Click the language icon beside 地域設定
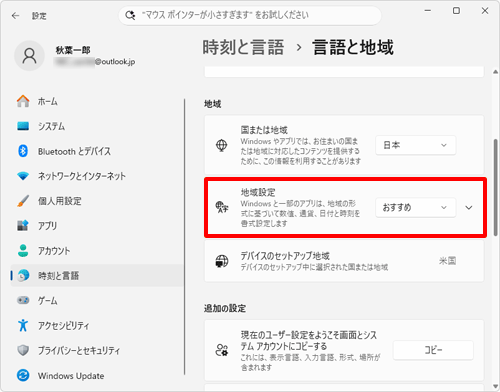This screenshot has height=392, width=500. (x=222, y=207)
